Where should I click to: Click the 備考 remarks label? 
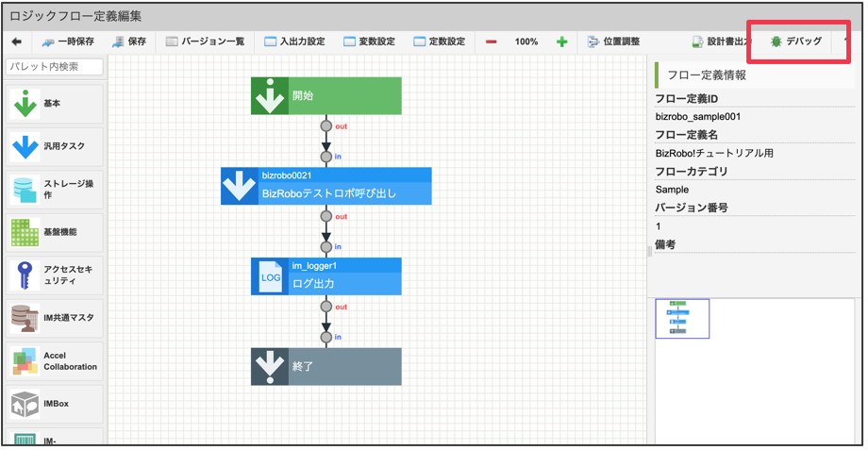coord(665,244)
